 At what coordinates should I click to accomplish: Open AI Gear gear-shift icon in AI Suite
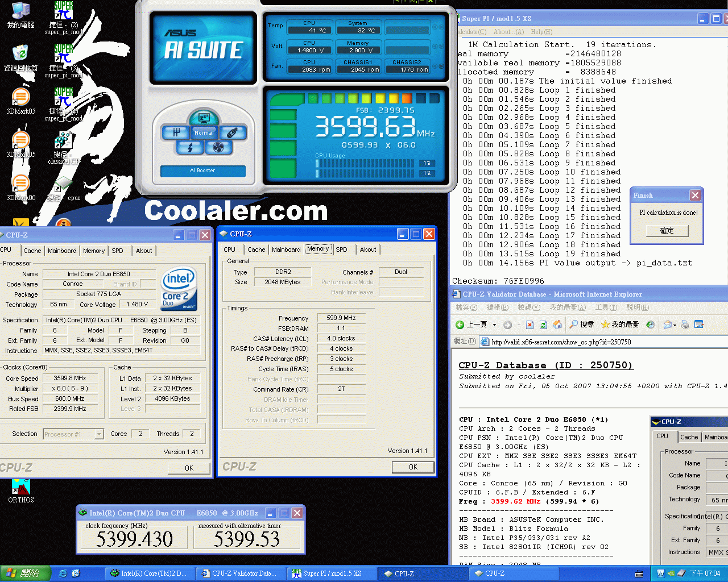[x=176, y=132]
